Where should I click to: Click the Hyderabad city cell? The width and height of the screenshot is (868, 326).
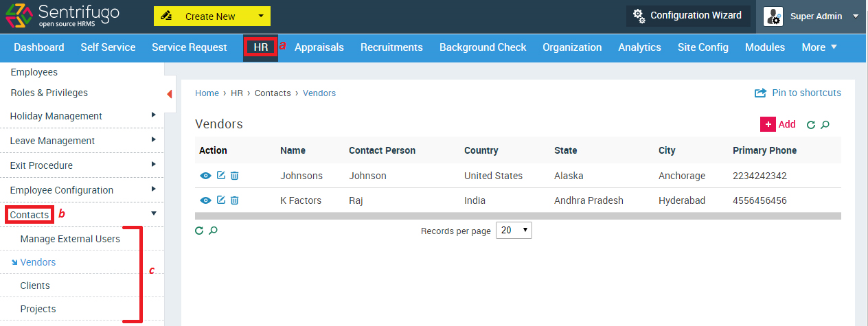[x=682, y=200]
